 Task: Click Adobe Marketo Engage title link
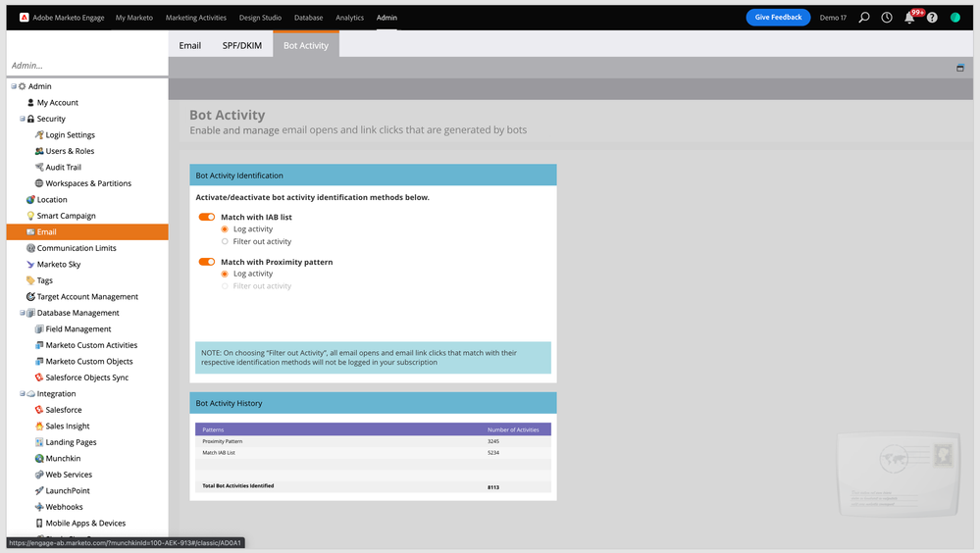68,18
